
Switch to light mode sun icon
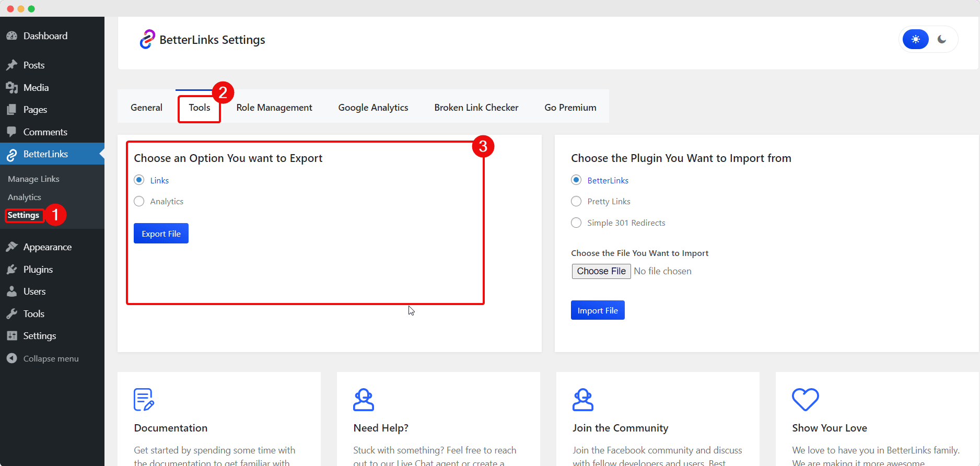coord(915,39)
